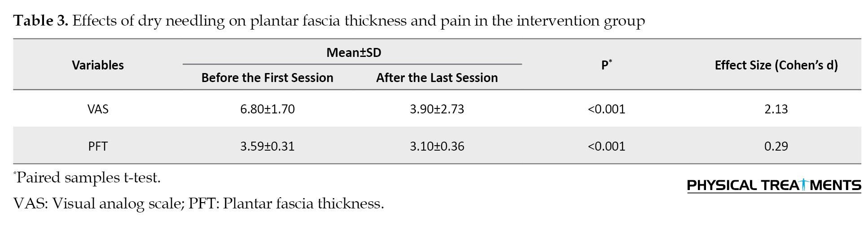Click the Physical Treatments journal logo
This screenshot has height=225, width=868.
774,186
